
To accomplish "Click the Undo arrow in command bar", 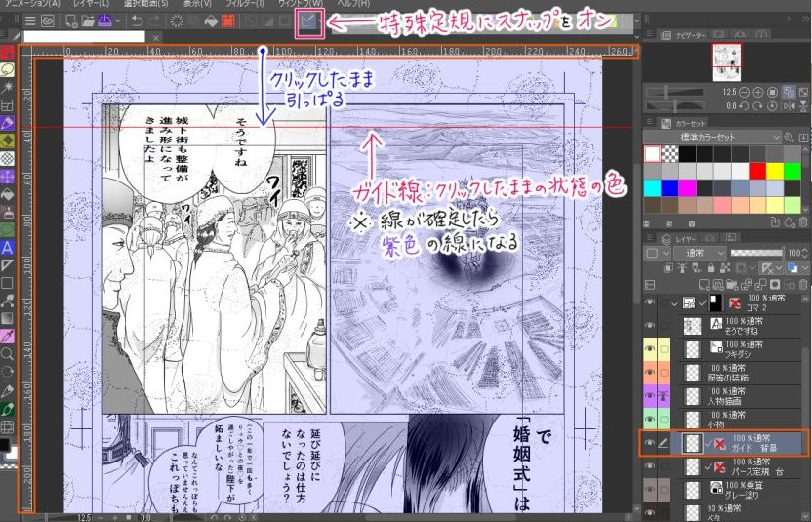I will [x=137, y=21].
